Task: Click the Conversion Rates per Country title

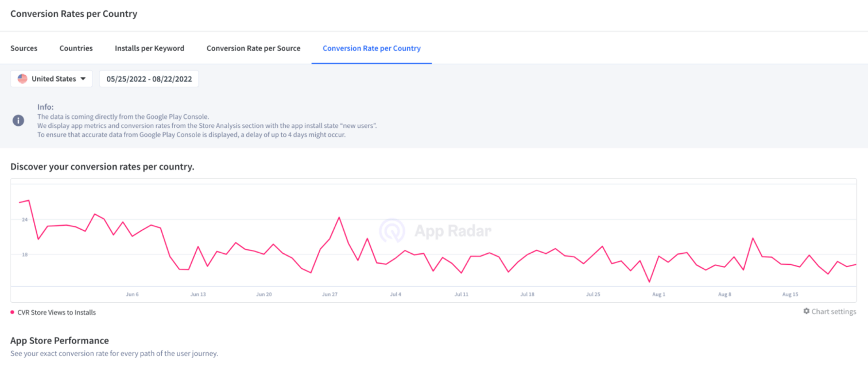Action: click(x=73, y=13)
